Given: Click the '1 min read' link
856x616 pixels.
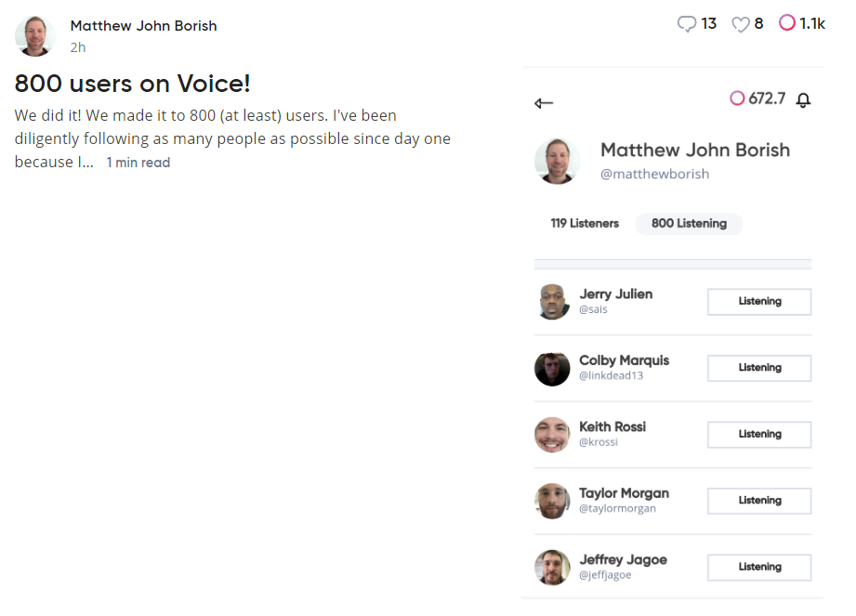Looking at the screenshot, I should click(138, 163).
